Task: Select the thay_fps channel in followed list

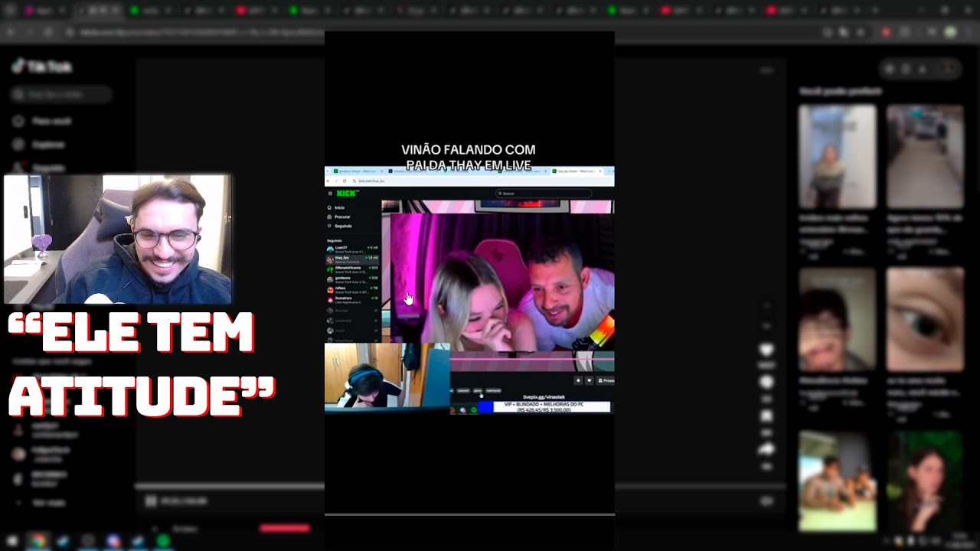Action: (x=353, y=259)
